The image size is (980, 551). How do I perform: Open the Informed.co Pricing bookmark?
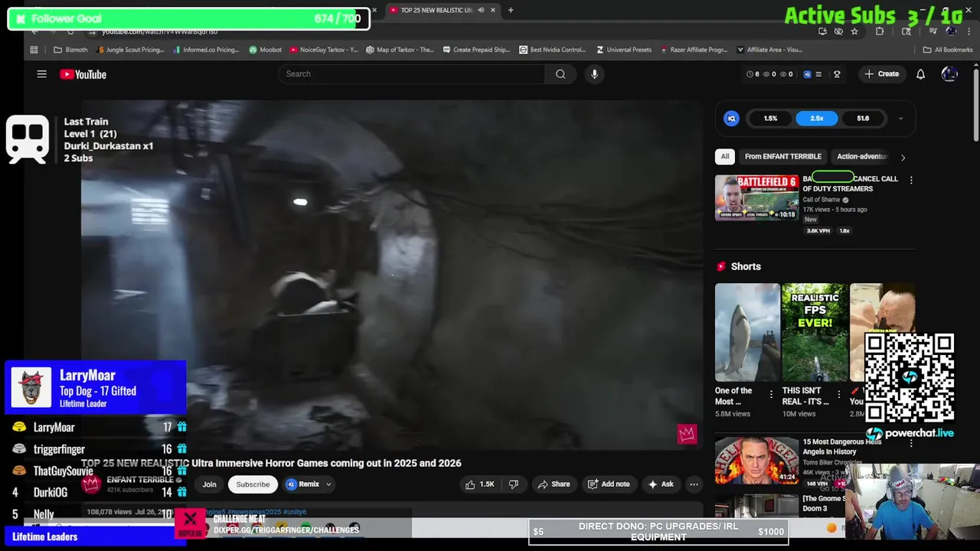206,50
